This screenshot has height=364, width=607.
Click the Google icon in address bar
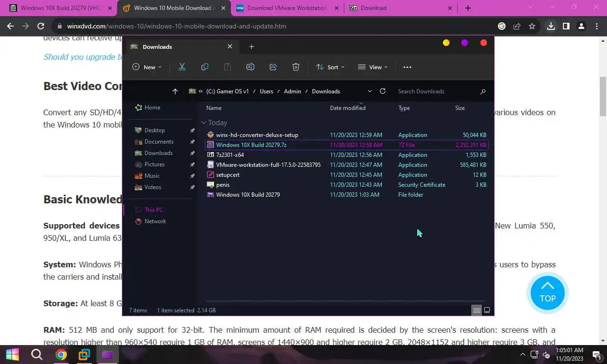coord(502,26)
